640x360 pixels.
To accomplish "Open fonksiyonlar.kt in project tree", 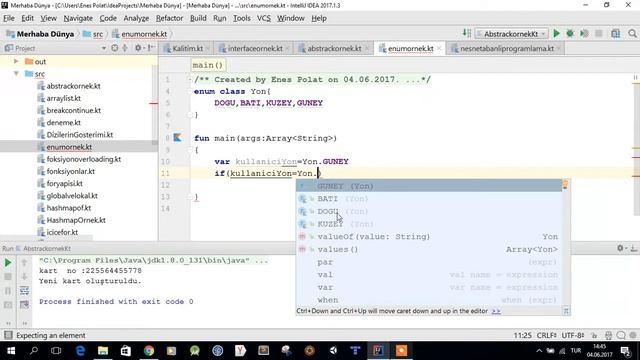I will tap(71, 171).
